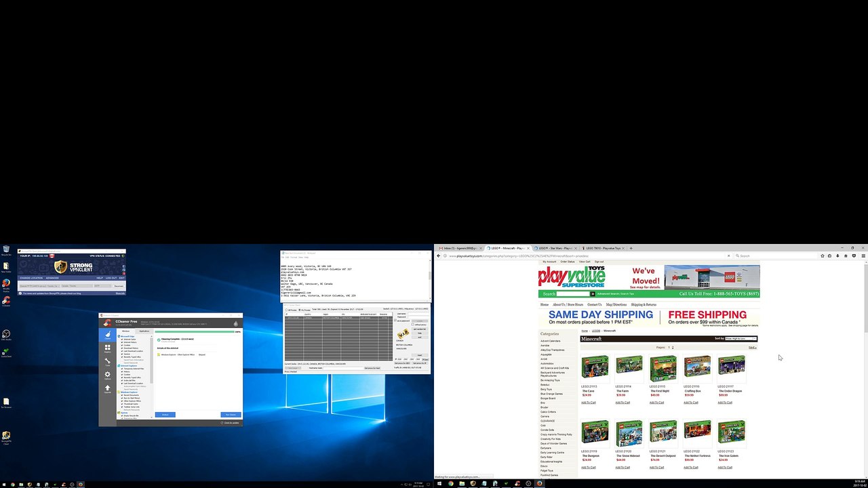Toggle without proxy checkbox in proxy client
Screen dimensions: 868x488
[x=414, y=325]
